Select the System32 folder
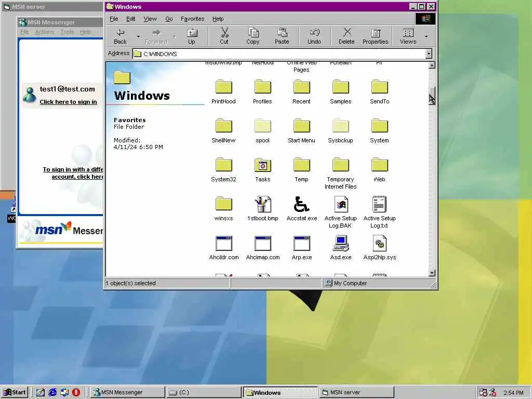 point(223,170)
